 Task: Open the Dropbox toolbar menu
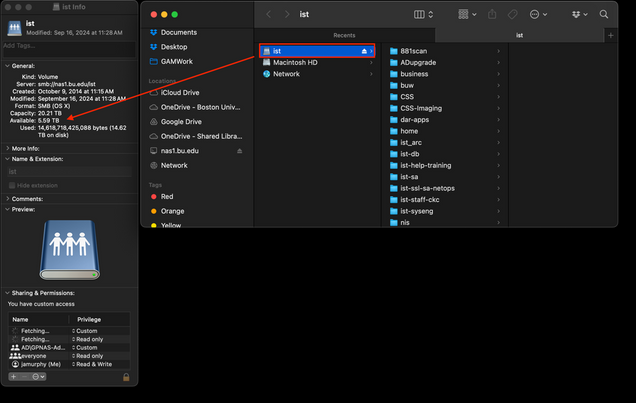tap(577, 15)
